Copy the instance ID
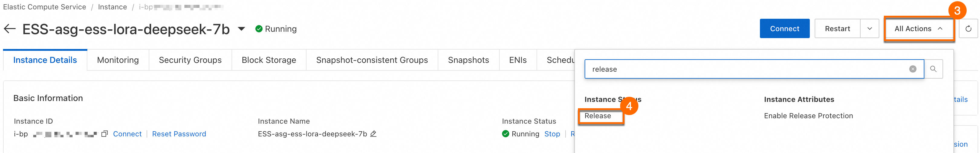 [x=105, y=134]
